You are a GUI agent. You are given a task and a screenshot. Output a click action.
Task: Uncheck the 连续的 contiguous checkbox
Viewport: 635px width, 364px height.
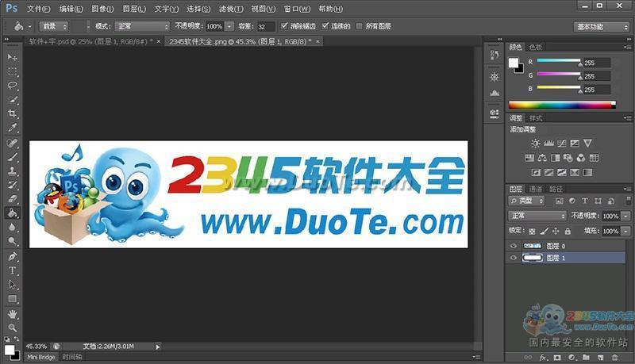pyautogui.click(x=325, y=26)
